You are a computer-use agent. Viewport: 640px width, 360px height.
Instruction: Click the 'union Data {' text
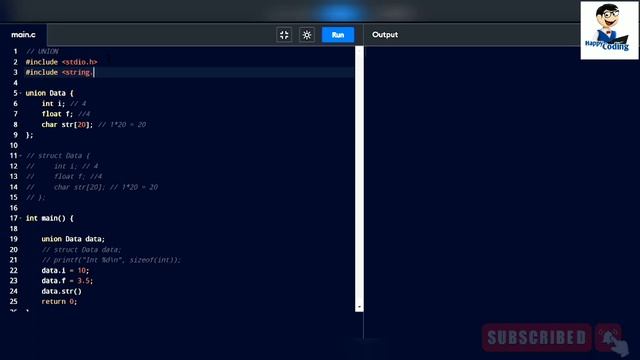tap(49, 93)
